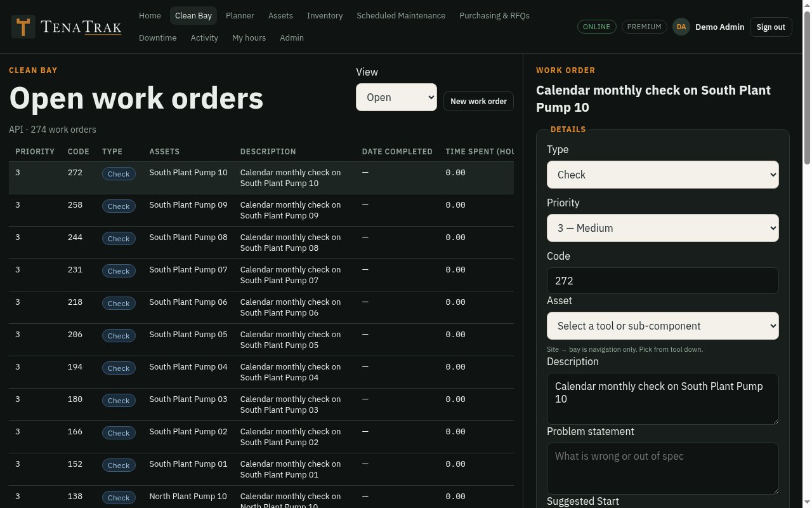Screen dimensions: 812x508
Task: Focus the Code input field
Action: coord(662,281)
